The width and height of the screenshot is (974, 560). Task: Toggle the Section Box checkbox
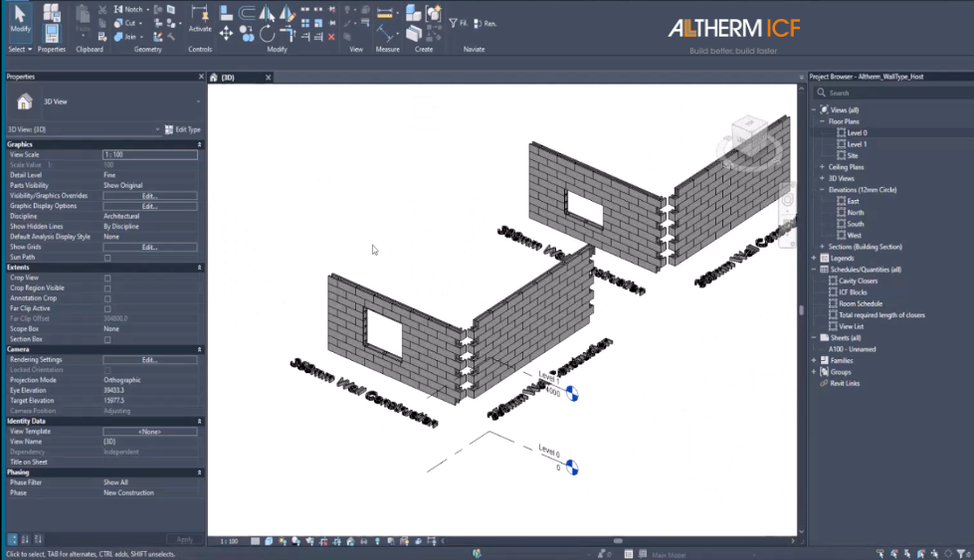[107, 339]
